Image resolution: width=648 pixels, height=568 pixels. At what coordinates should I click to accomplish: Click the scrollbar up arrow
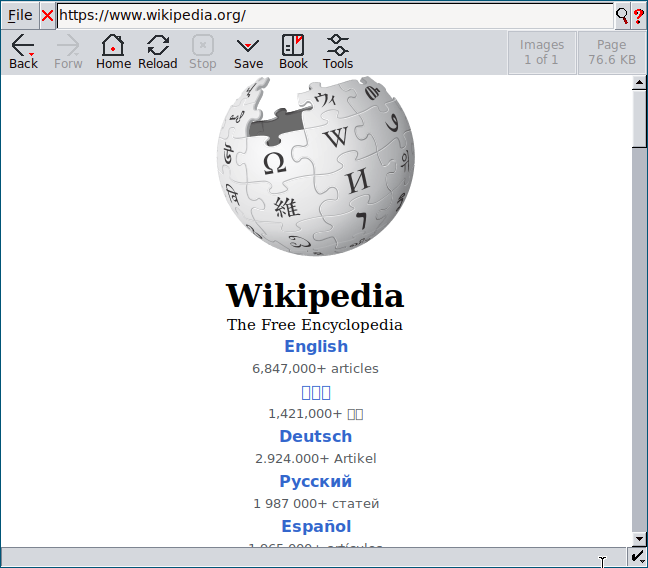pyautogui.click(x=639, y=83)
